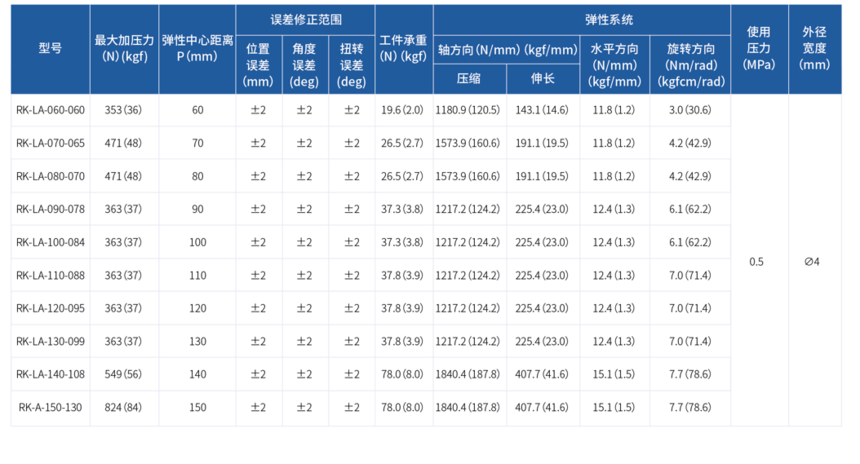Click compression value 1180.9(120.5)
This screenshot has height=464, width=860.
coord(468,110)
